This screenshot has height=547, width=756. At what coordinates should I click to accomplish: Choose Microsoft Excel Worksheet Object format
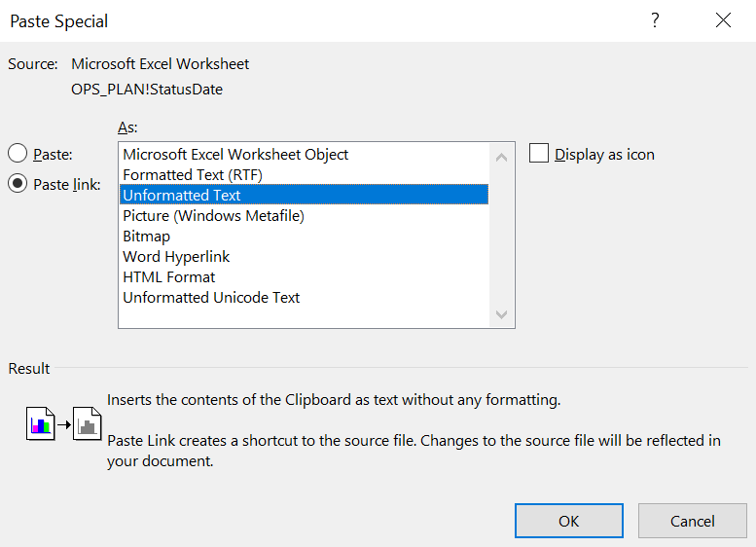[x=235, y=154]
